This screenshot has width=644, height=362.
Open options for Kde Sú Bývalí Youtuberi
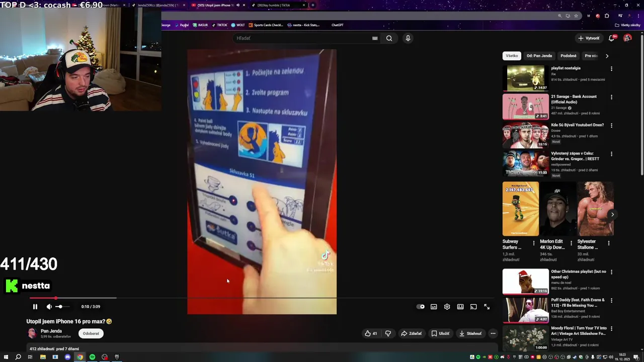pos(611,126)
